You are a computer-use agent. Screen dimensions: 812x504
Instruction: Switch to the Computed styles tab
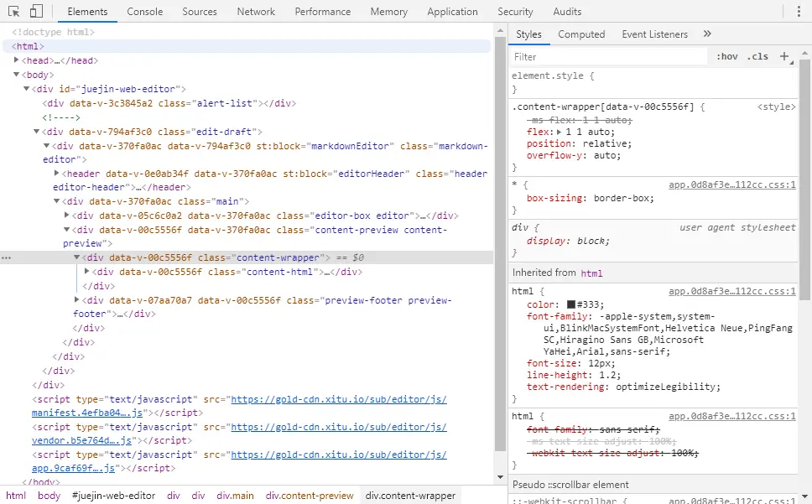click(581, 34)
